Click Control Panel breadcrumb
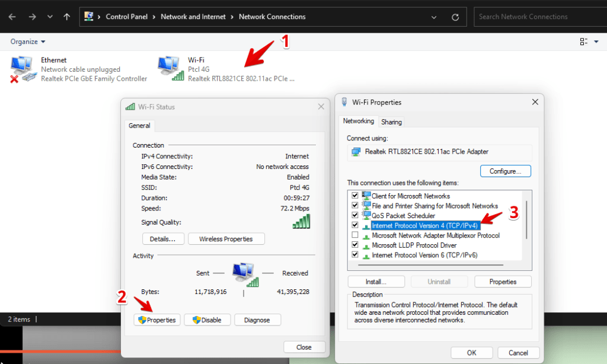607x364 pixels. [x=127, y=17]
